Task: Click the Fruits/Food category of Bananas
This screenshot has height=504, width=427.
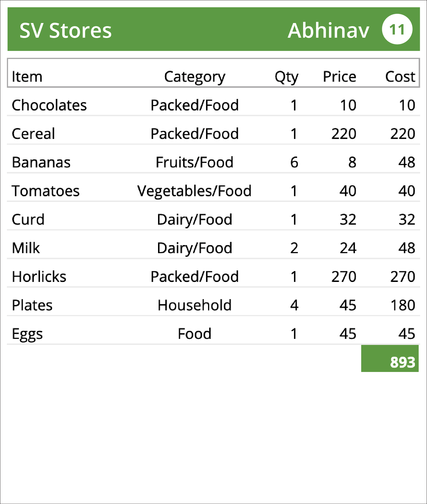Action: point(195,162)
